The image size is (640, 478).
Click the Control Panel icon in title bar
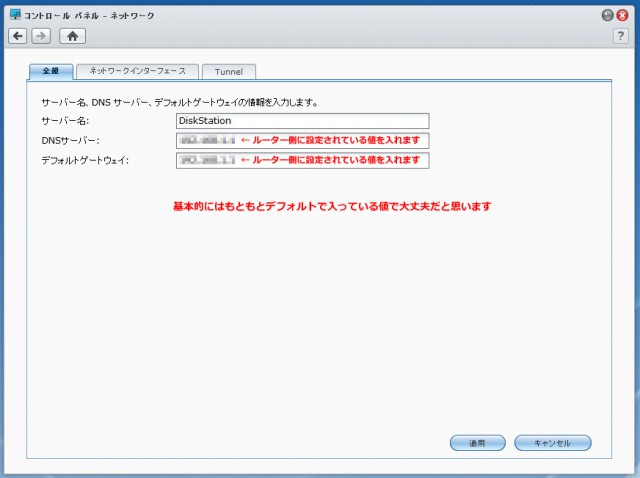[14, 15]
